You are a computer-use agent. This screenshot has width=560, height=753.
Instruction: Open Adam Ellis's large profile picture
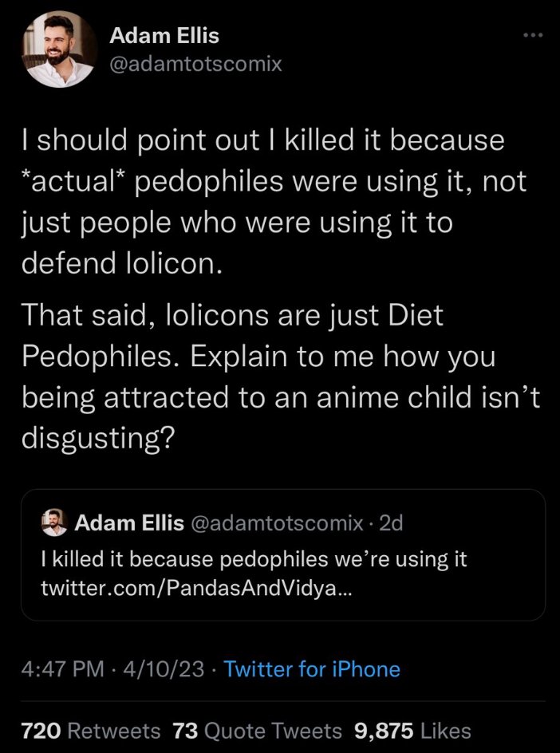pyautogui.click(x=60, y=49)
